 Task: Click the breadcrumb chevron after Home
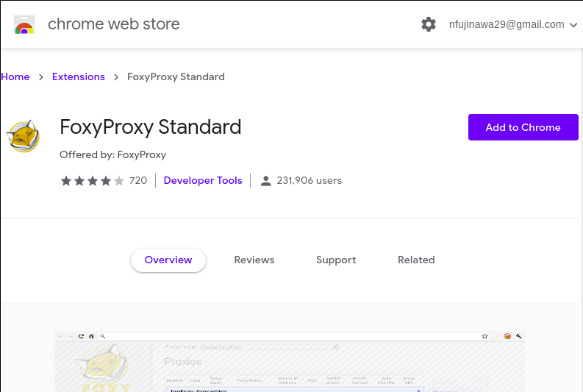41,77
